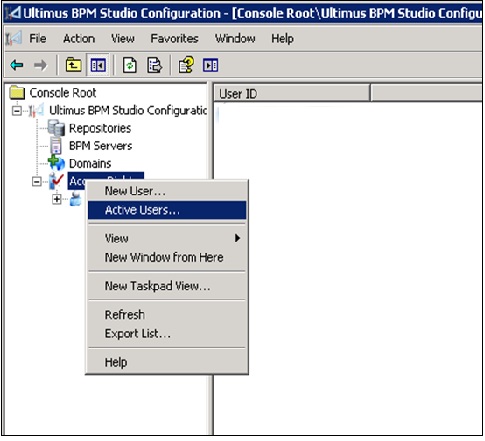Choose Help in the context menu
Image resolution: width=485 pixels, height=441 pixels.
point(167,362)
